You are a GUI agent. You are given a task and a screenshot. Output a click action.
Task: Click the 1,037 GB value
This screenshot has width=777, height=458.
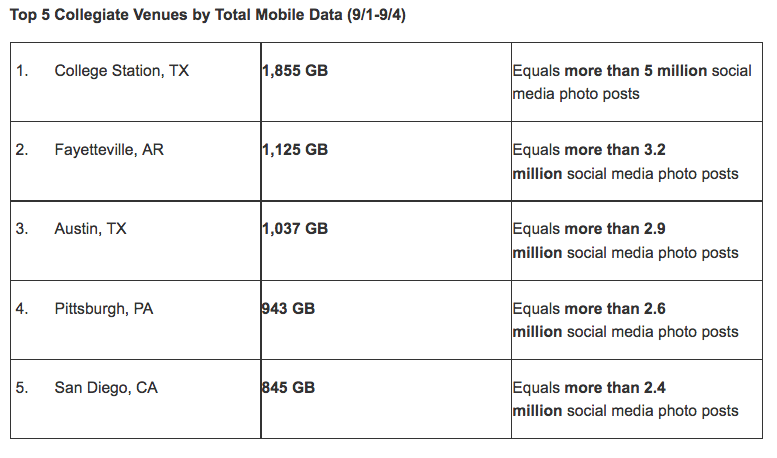(x=295, y=229)
